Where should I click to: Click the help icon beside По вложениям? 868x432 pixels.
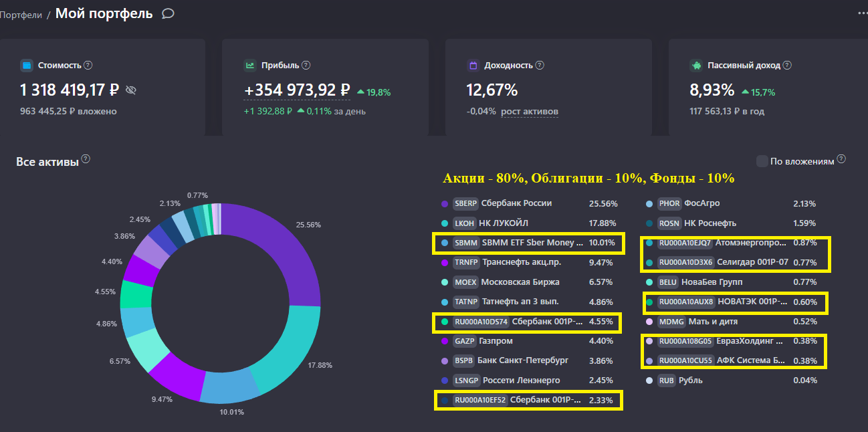[x=841, y=158]
